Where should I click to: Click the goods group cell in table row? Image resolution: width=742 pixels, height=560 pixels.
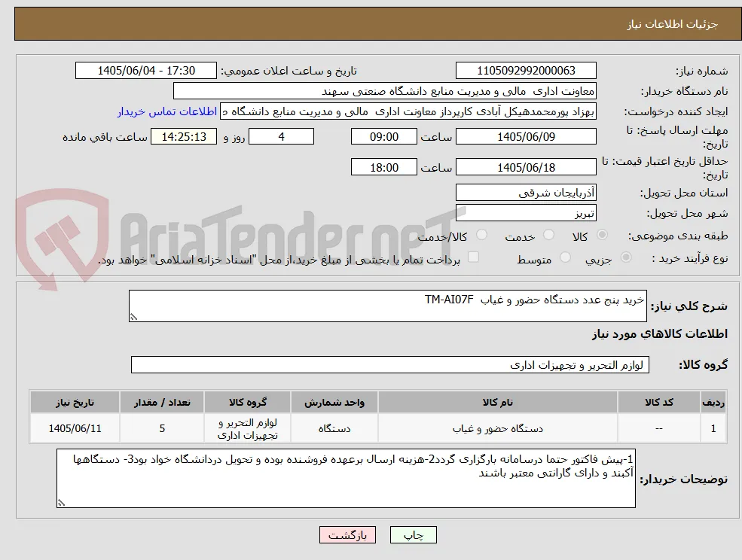(x=248, y=428)
